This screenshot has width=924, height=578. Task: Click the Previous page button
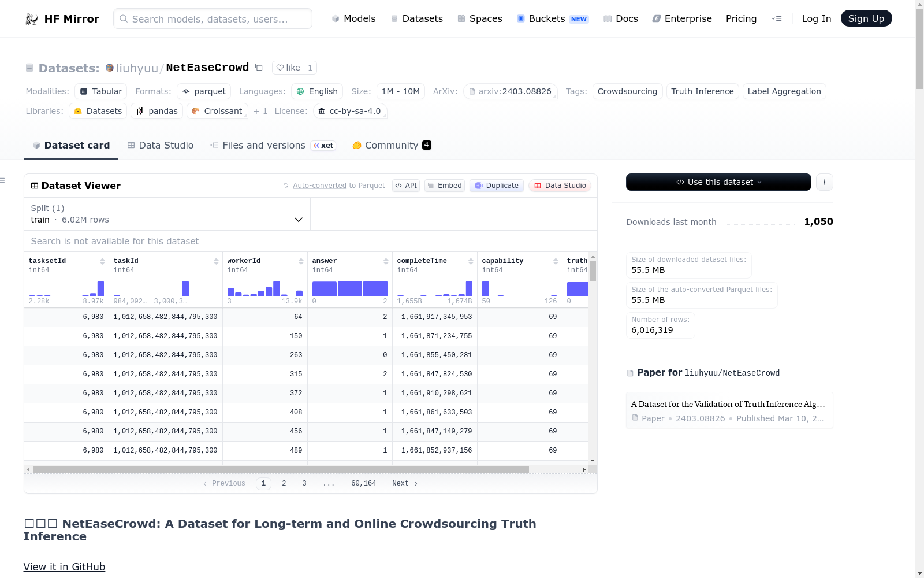224,483
